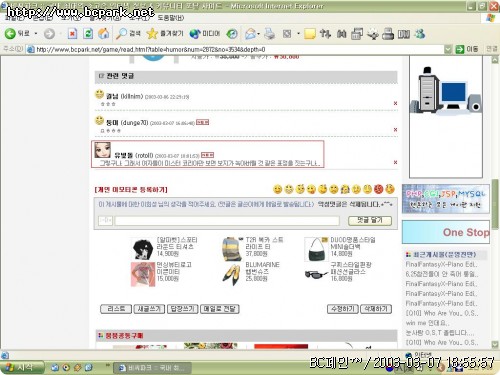This screenshot has height=375, width=500.
Task: Open sidebar post ending 'O.S.T 좀됩니다....'
Action: 440,333
